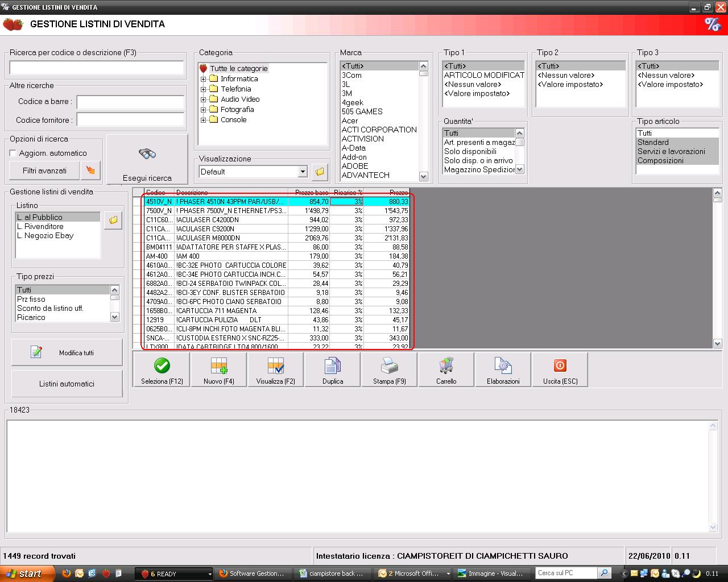Click the Elaborazioni gear icon
The image size is (728, 582).
click(503, 365)
